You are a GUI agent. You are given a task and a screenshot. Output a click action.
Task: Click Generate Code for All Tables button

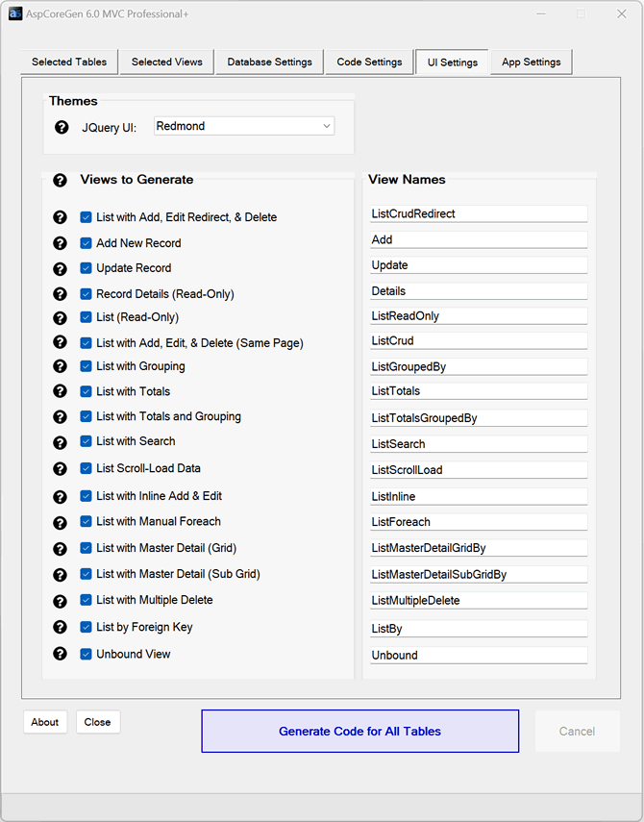point(359,731)
